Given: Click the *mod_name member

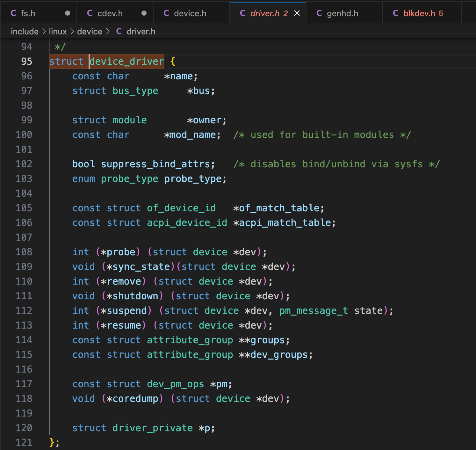Looking at the screenshot, I should click(x=190, y=135).
